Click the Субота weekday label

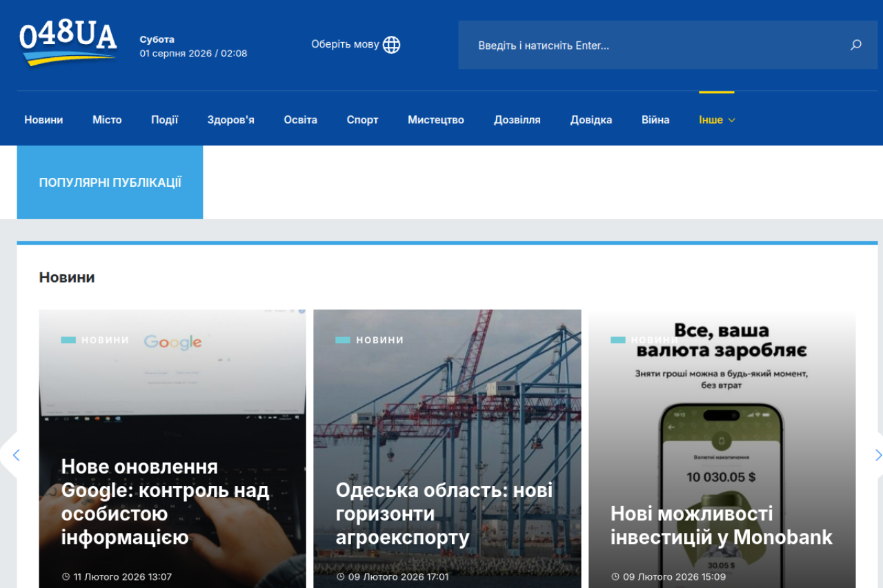tap(157, 39)
